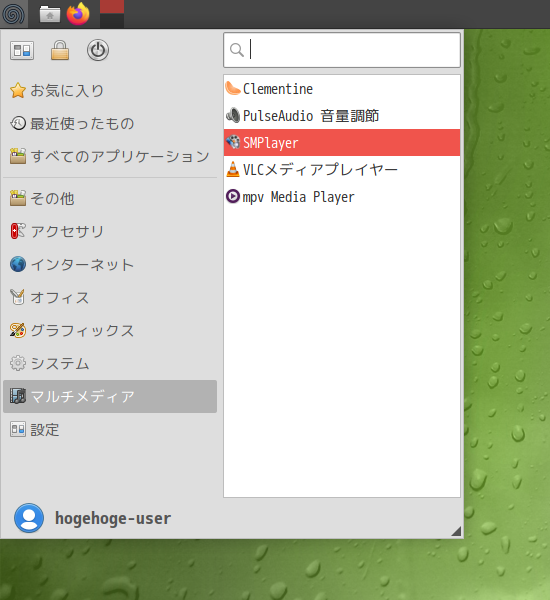Open PulseAudio 音量調節
Viewport: 550px width, 600px height.
coord(342,116)
